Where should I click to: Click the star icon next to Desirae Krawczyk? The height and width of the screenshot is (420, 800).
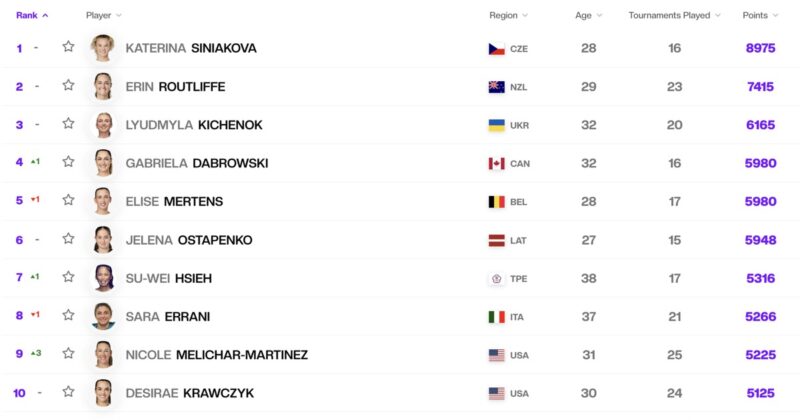(x=68, y=392)
